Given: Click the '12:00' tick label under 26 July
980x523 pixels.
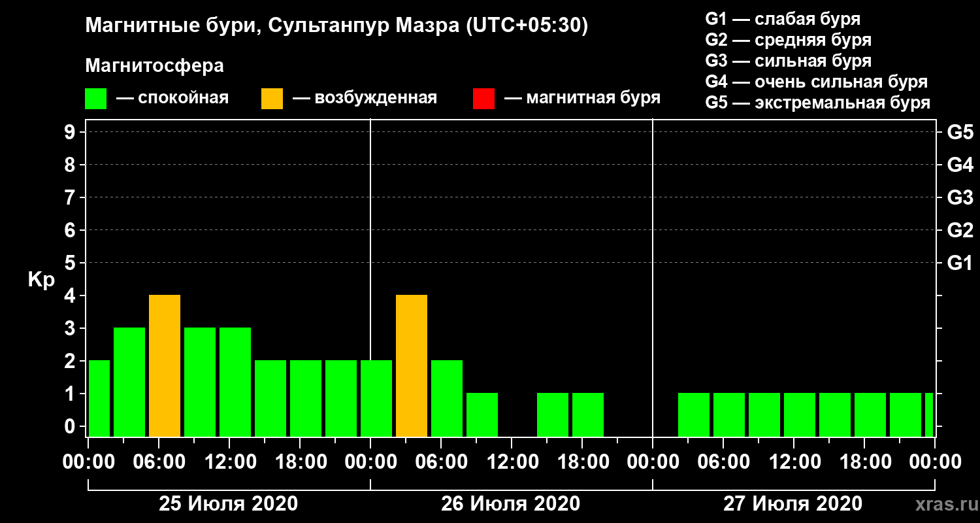Looking at the screenshot, I should pyautogui.click(x=512, y=462).
